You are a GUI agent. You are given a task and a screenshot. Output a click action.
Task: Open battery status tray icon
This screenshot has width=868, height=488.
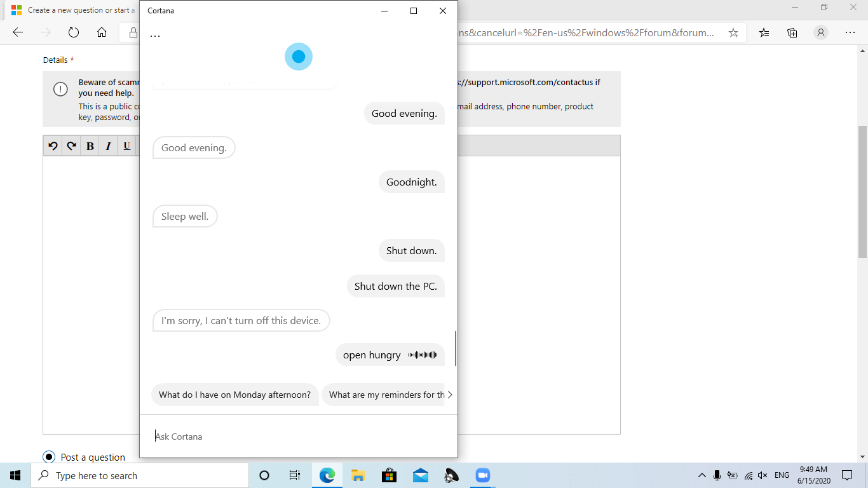pyautogui.click(x=732, y=475)
